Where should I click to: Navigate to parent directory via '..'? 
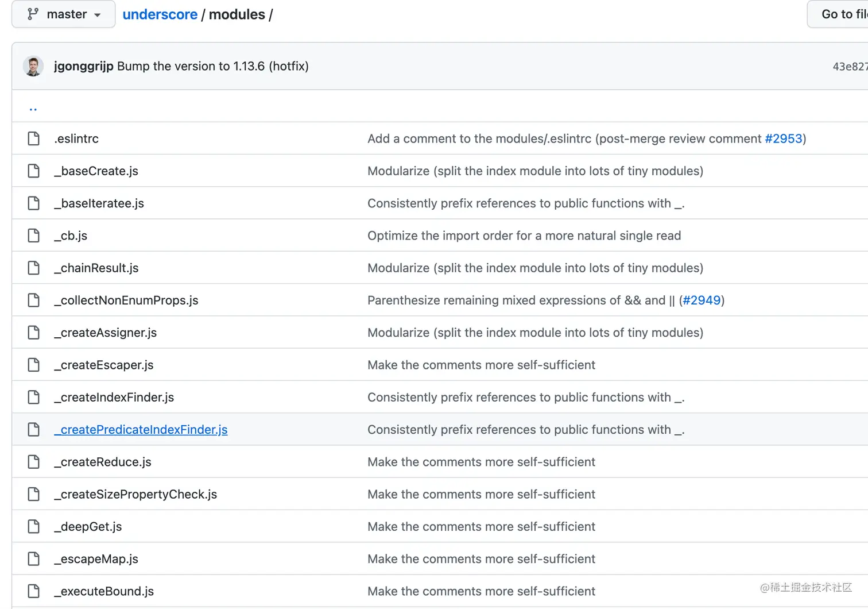33,107
